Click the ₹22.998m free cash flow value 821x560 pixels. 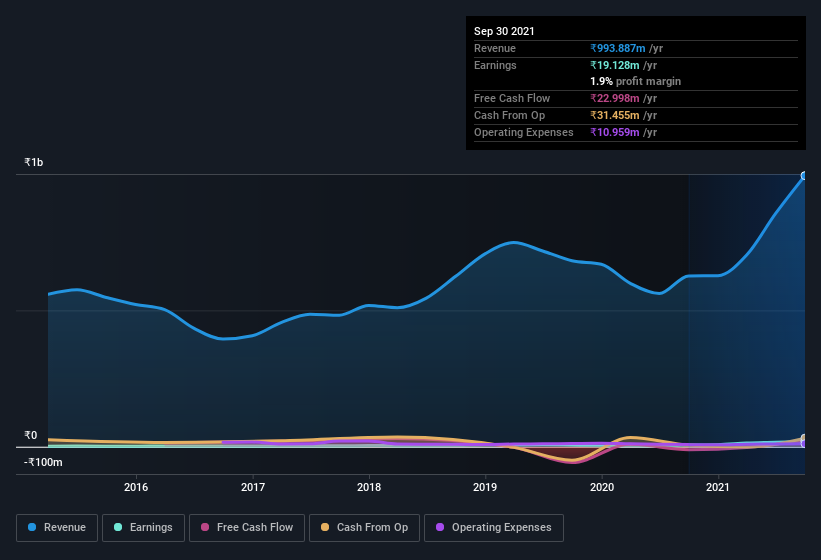pos(615,98)
